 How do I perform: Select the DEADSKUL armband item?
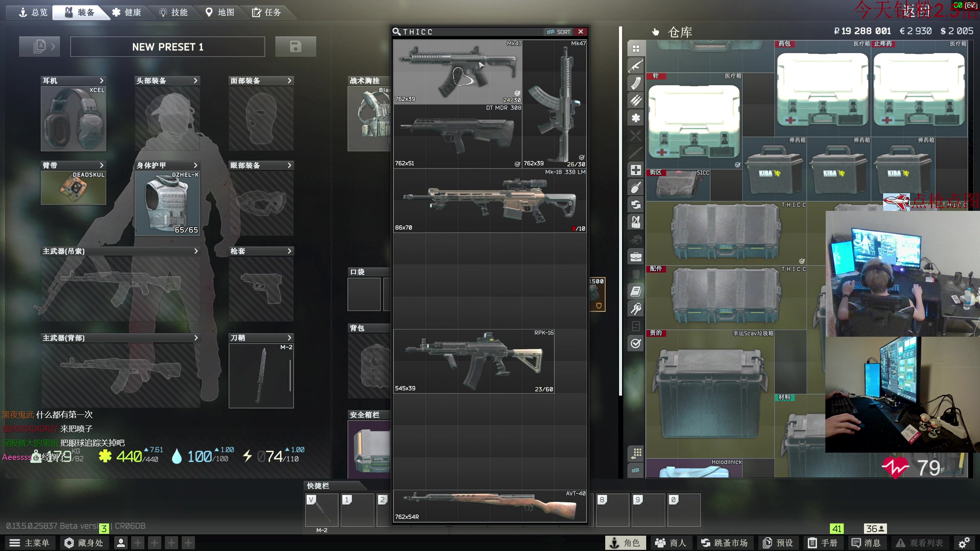[x=73, y=187]
